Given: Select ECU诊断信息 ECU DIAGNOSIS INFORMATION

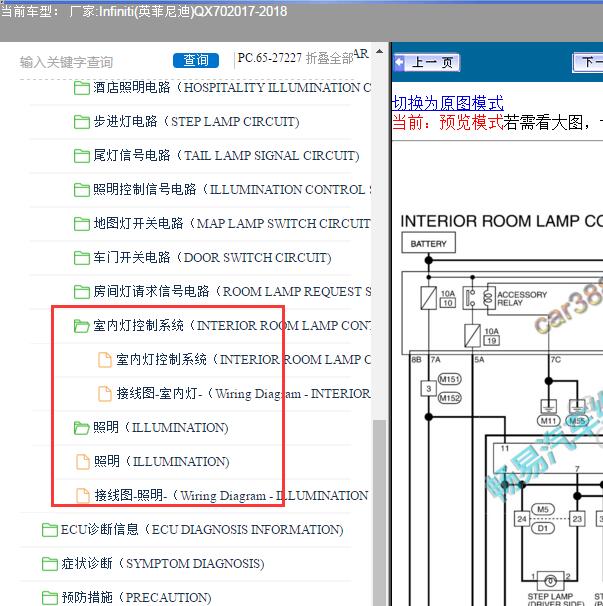Looking at the screenshot, I should pos(202,530).
